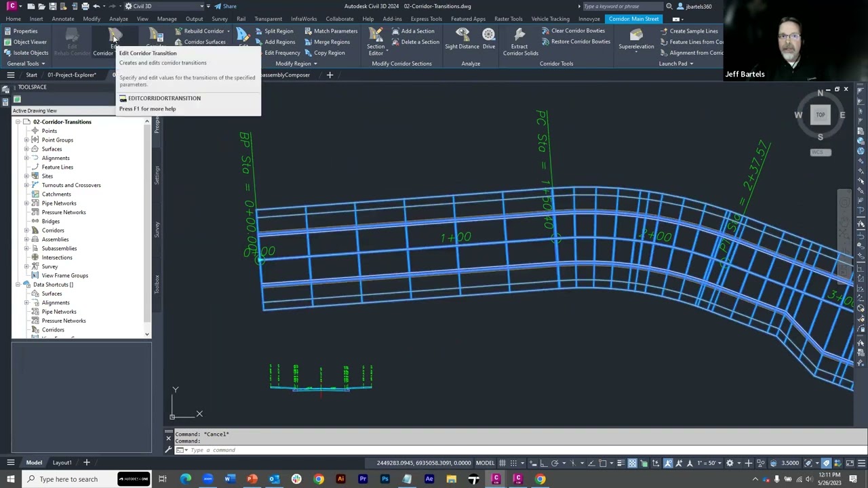Open the Sight Distance analysis tool

tap(462, 39)
